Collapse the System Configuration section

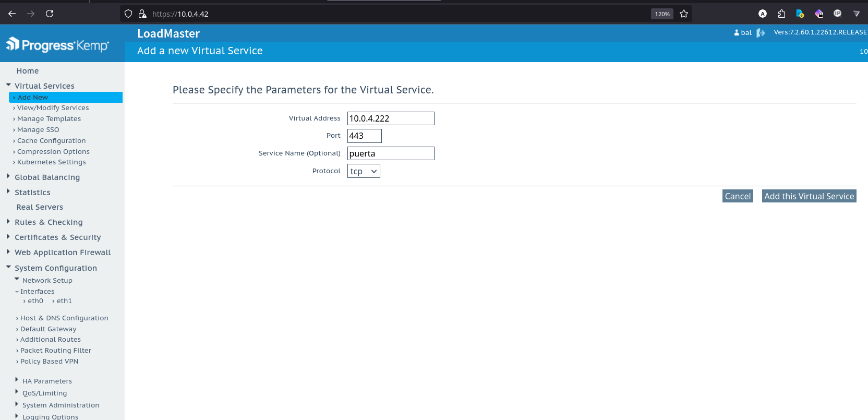point(55,268)
